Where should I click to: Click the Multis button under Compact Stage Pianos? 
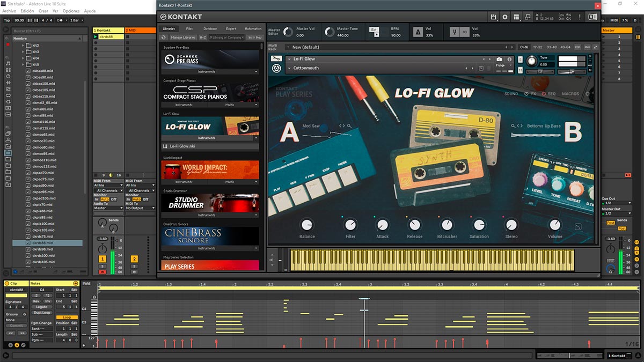[230, 105]
